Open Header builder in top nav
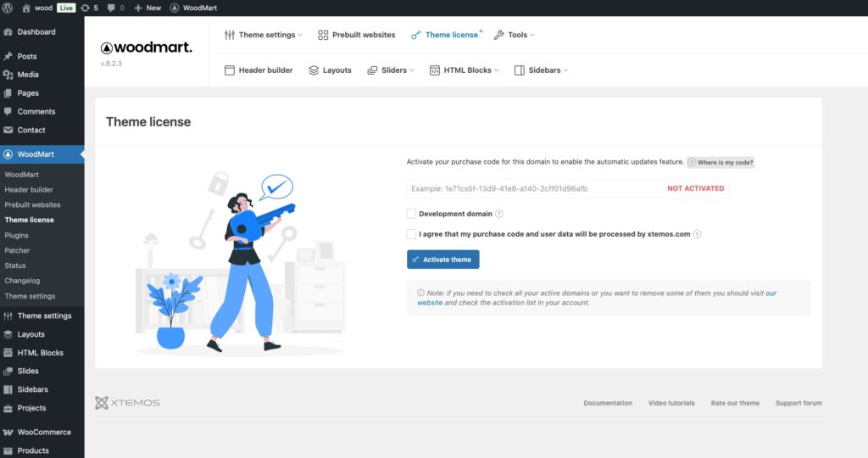Screen dimensions: 868x458 [259, 70]
